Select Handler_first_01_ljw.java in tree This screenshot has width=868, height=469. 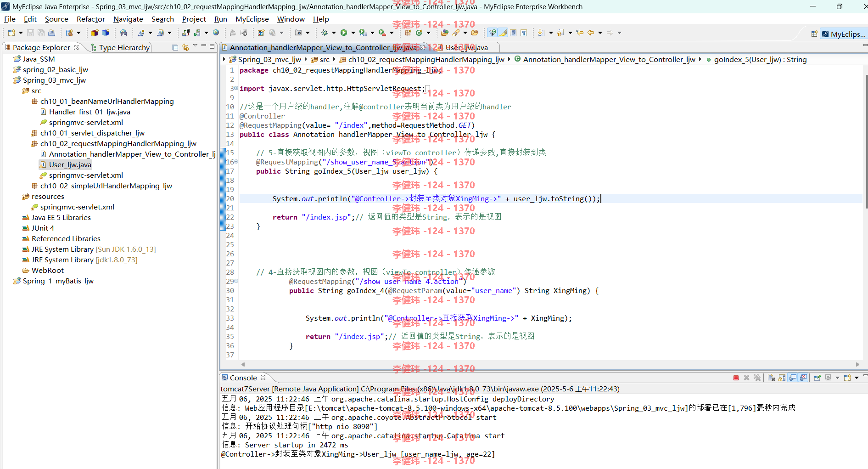pyautogui.click(x=85, y=112)
